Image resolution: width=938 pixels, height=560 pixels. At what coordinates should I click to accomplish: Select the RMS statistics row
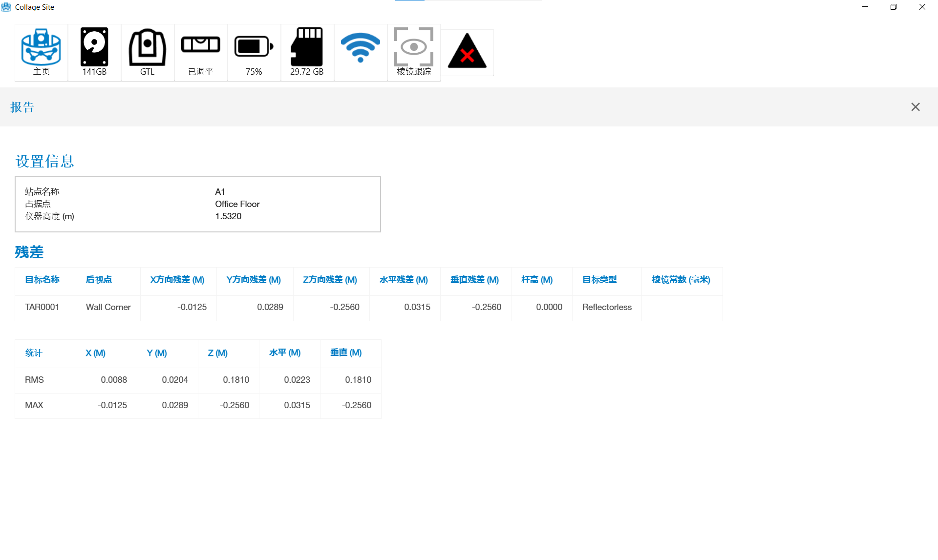point(34,380)
